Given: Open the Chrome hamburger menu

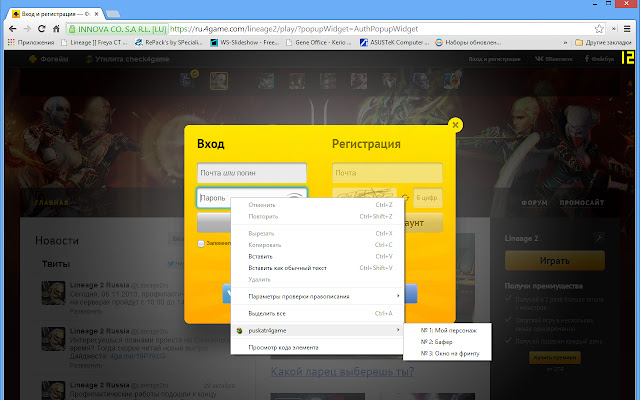Looking at the screenshot, I should click(627, 29).
